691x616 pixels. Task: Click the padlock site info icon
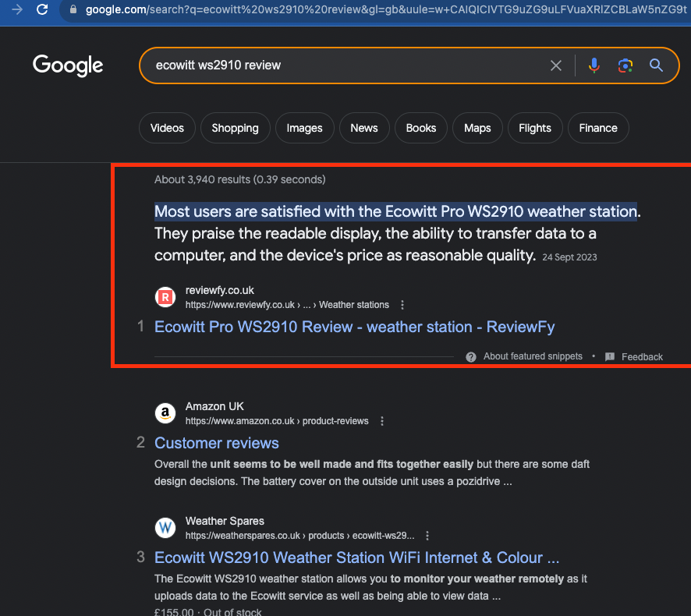pos(73,9)
